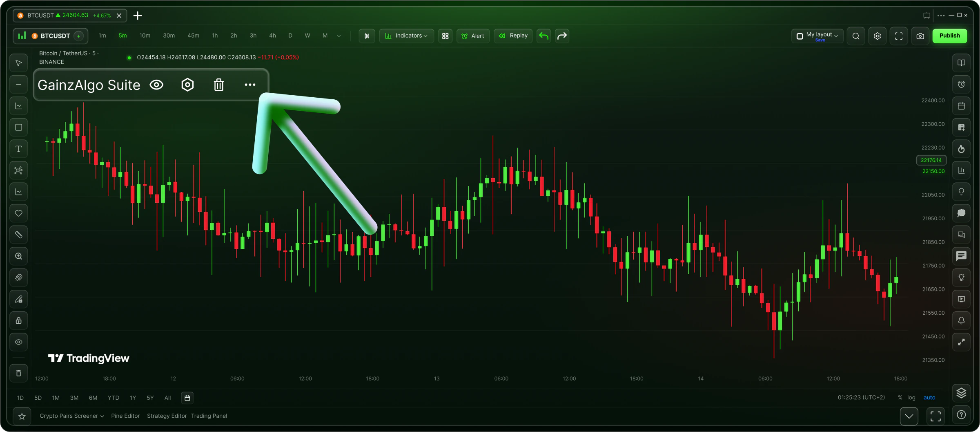Open the indicator templates grid

pyautogui.click(x=445, y=36)
